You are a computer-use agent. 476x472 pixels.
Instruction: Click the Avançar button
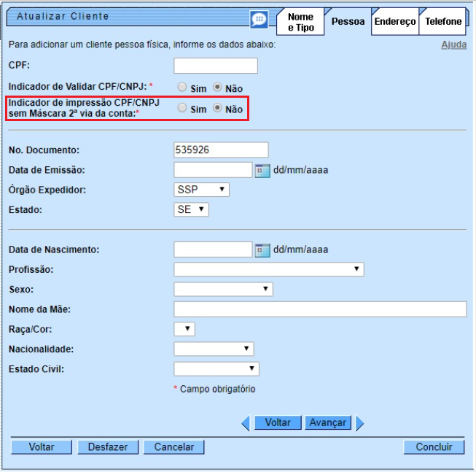(x=328, y=423)
